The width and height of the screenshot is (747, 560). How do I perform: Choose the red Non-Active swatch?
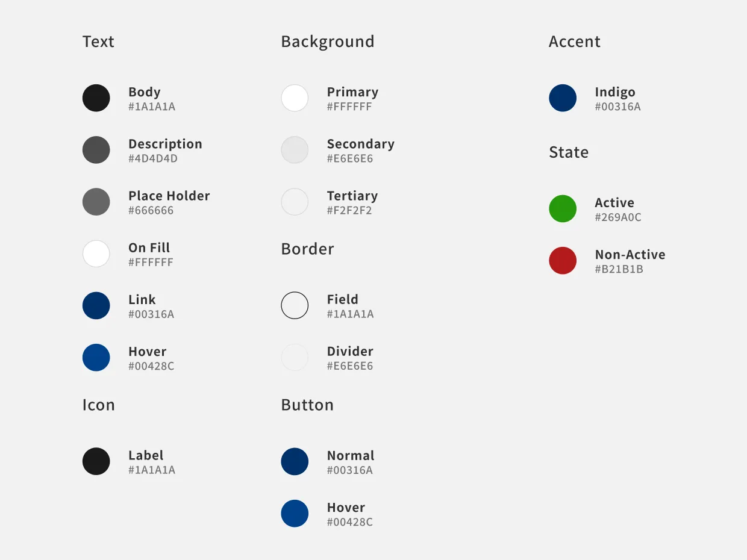coord(563,261)
